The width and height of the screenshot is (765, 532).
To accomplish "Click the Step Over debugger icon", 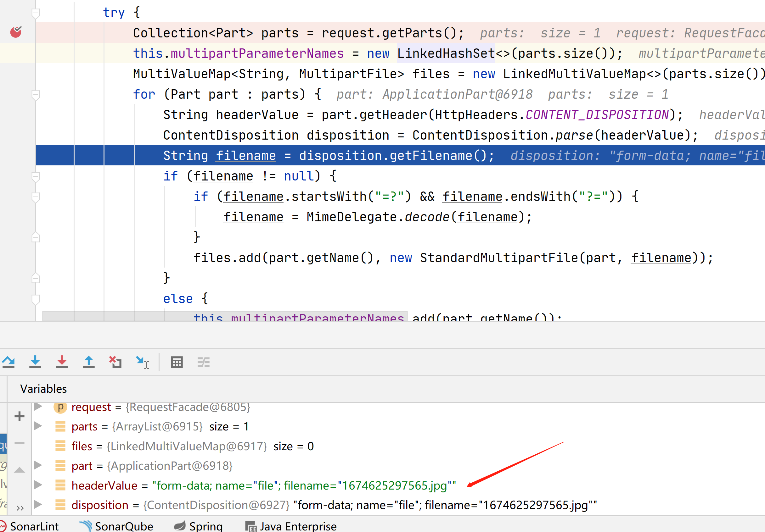I will coord(9,362).
